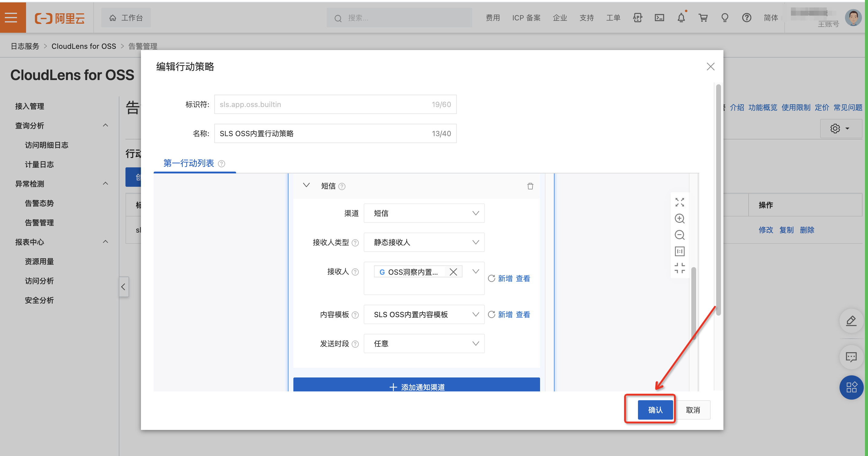Click 添加通知渠道 button
Viewport: 868px width, 456px height.
pyautogui.click(x=416, y=386)
